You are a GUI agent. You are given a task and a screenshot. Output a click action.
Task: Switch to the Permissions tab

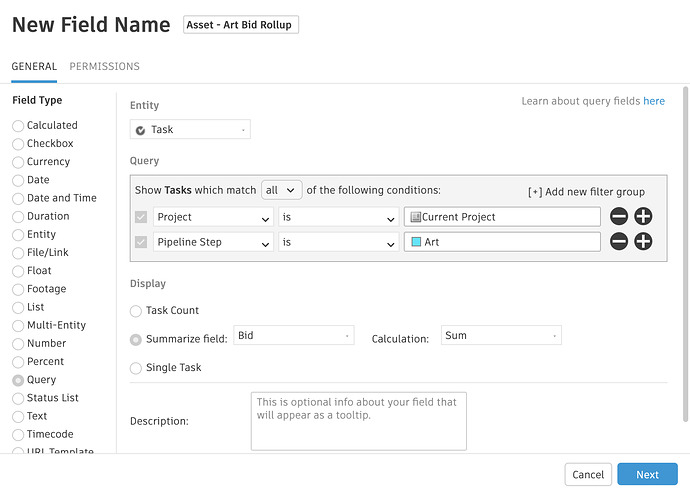[104, 67]
